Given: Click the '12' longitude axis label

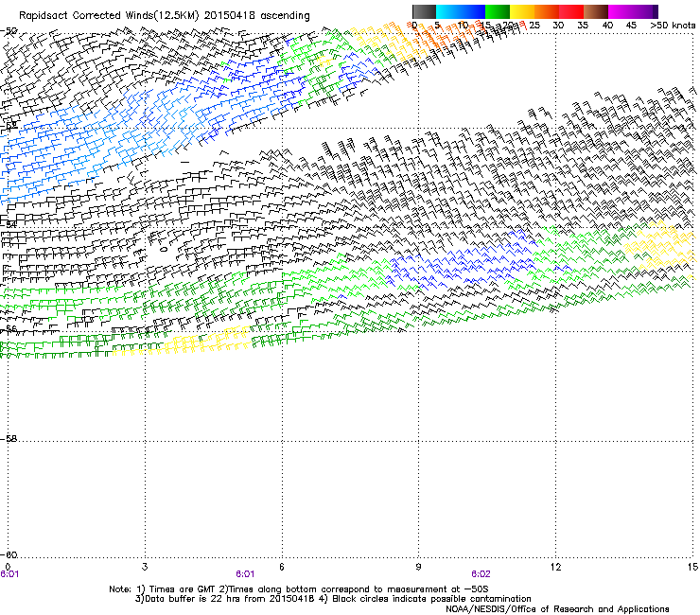Looking at the screenshot, I should pyautogui.click(x=555, y=567).
